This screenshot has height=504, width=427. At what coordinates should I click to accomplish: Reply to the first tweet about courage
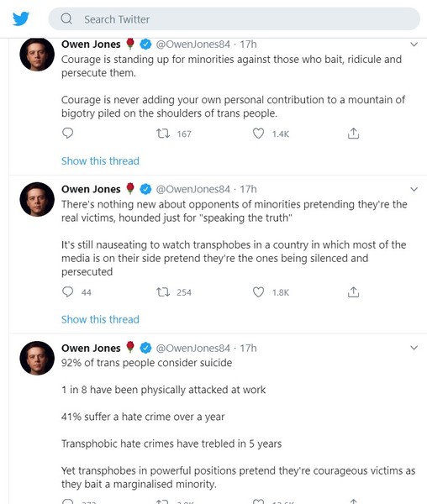click(x=67, y=133)
